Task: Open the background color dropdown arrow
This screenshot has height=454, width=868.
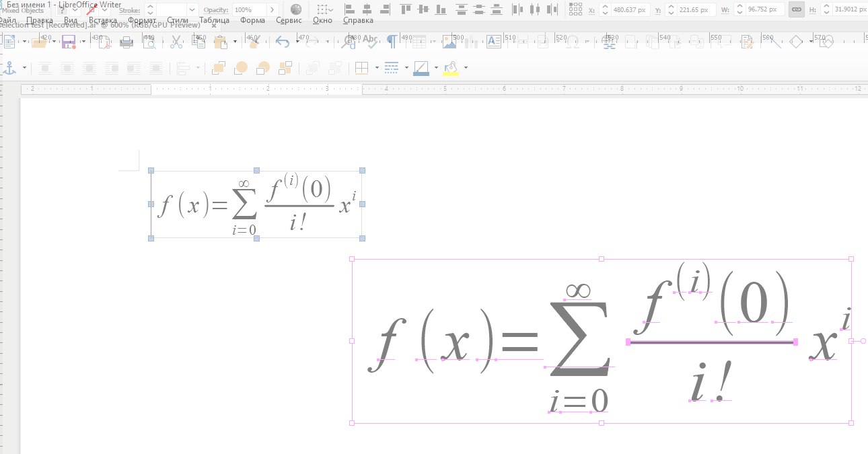Action: tap(466, 68)
